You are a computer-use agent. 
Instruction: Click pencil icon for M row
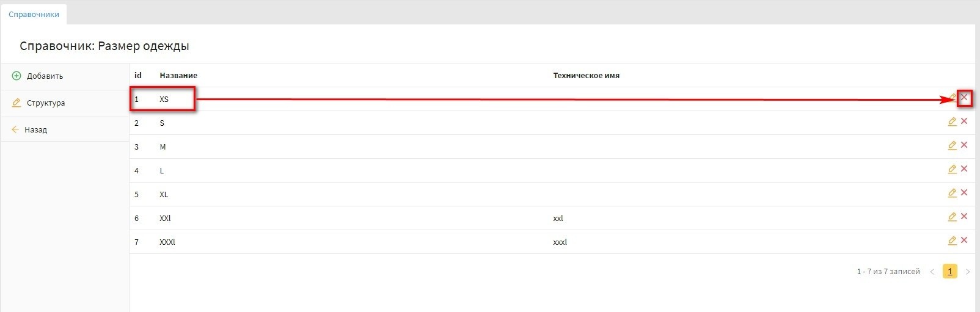point(952,145)
